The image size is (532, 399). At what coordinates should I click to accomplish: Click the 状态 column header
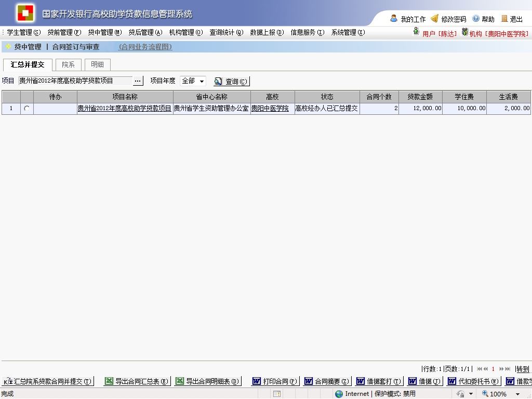[327, 97]
